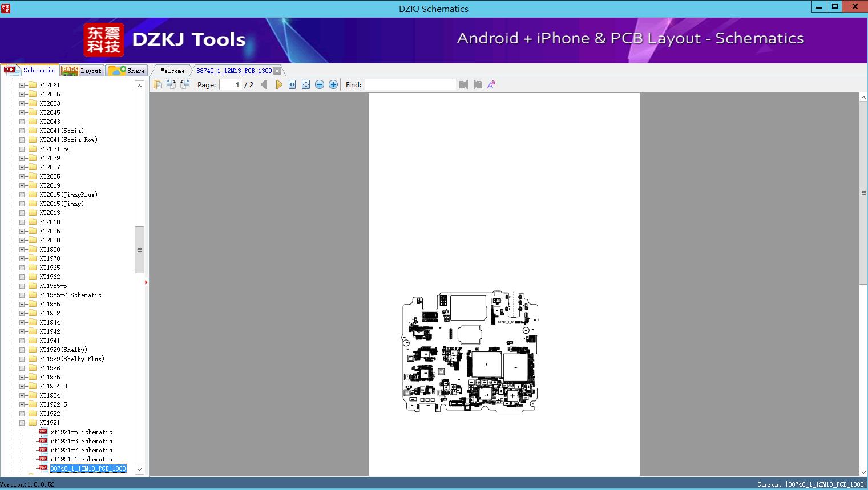
Task: Expand the XT2061 folder
Action: [x=22, y=85]
